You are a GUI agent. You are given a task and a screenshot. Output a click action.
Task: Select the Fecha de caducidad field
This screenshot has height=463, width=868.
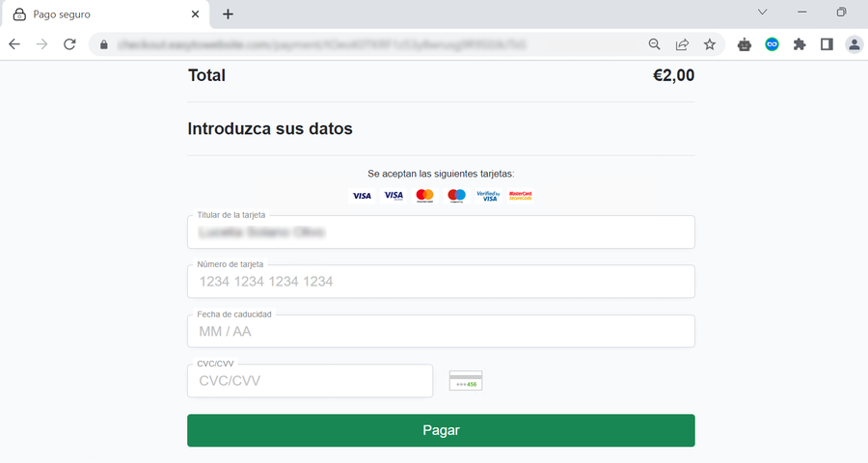click(441, 332)
